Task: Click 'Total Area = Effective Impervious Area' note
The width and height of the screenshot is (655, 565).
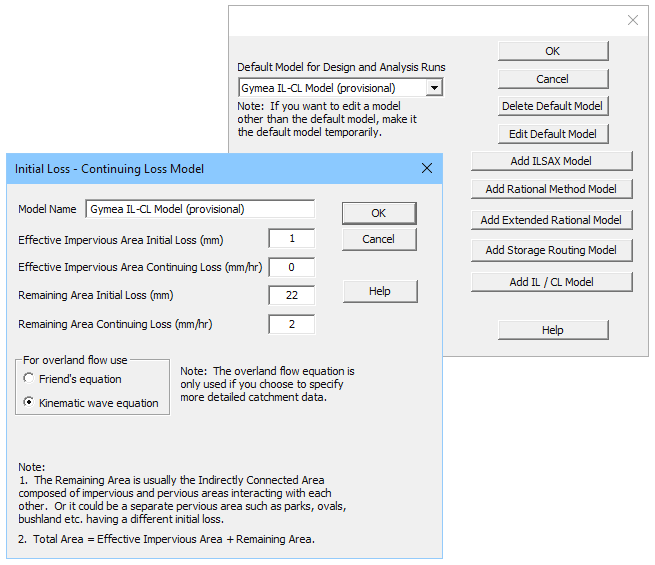Action: [x=166, y=539]
